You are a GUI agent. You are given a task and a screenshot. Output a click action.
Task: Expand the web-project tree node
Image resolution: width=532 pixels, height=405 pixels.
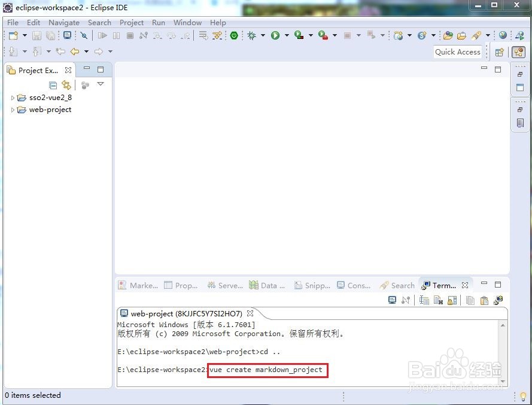(x=13, y=110)
